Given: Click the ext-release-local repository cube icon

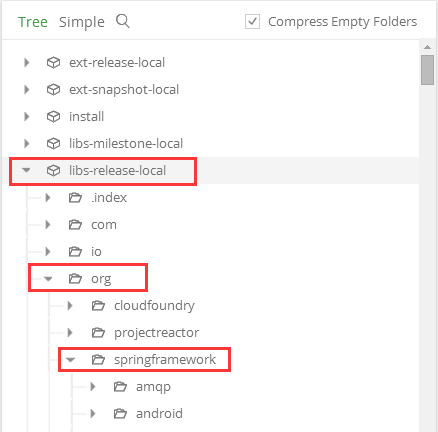Looking at the screenshot, I should (x=53, y=62).
